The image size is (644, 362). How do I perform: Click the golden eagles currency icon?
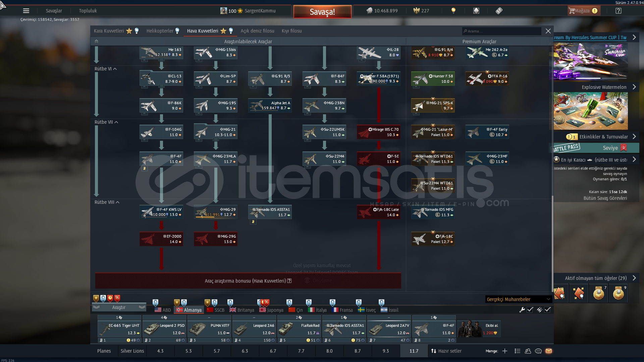(417, 11)
